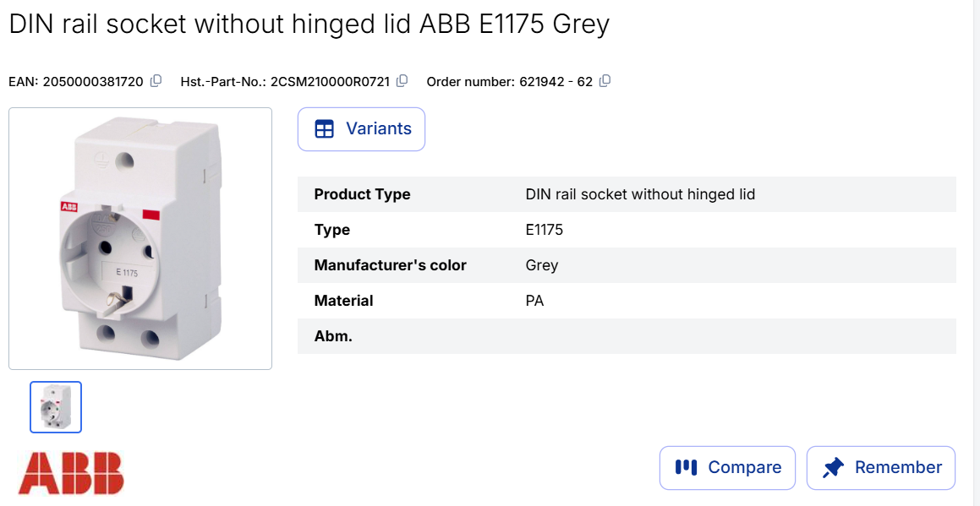Click the product title heading
980x506 pixels.
click(x=309, y=24)
